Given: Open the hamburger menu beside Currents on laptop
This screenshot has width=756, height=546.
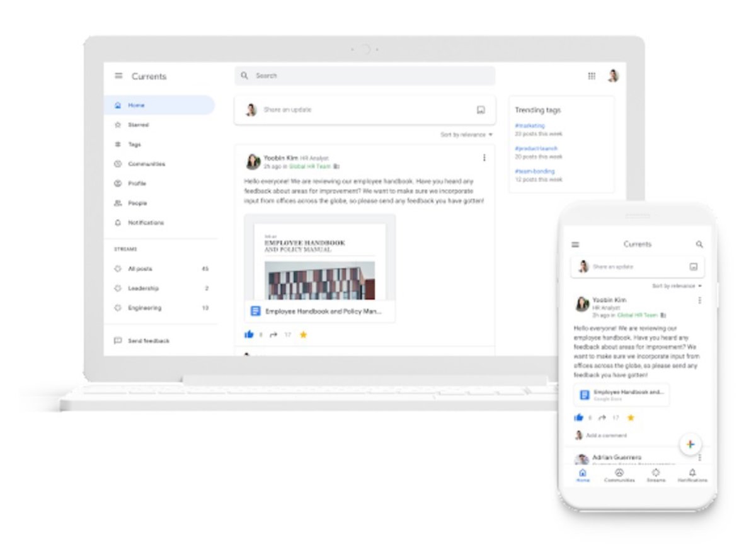Looking at the screenshot, I should pyautogui.click(x=118, y=76).
